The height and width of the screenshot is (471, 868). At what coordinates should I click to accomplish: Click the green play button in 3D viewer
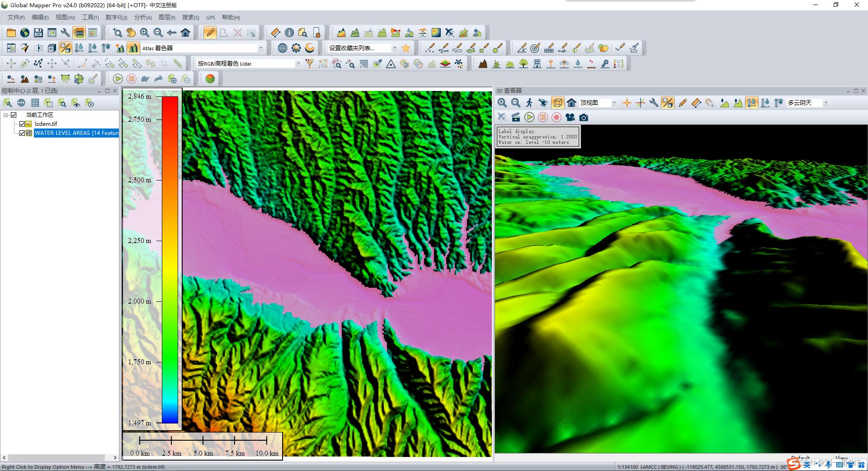coord(529,118)
